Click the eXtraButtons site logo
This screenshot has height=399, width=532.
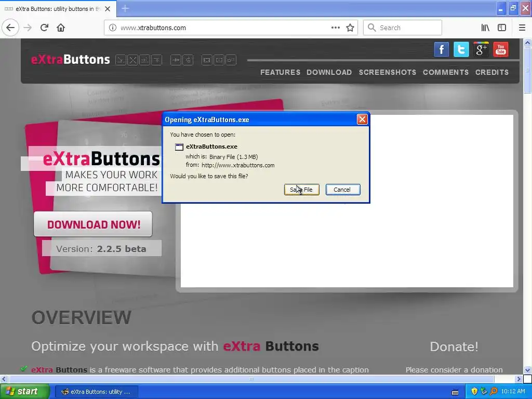71,59
